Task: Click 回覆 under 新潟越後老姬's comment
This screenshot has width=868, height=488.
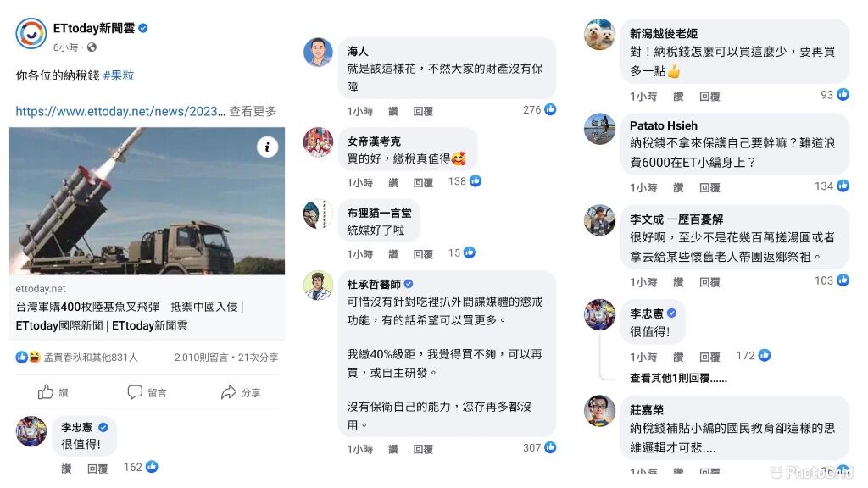Action: coord(709,97)
